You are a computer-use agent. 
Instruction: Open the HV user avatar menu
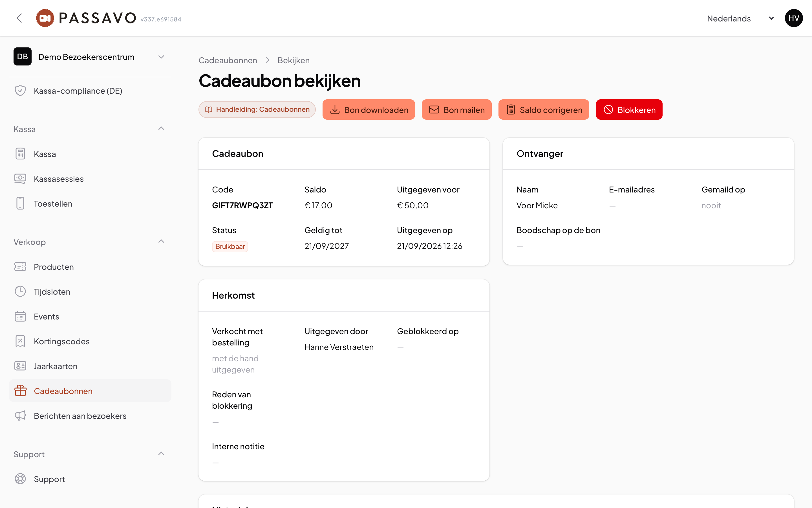point(794,18)
